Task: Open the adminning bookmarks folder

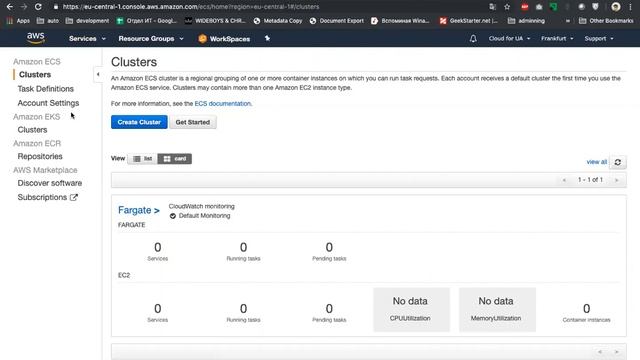Action: coord(527,21)
